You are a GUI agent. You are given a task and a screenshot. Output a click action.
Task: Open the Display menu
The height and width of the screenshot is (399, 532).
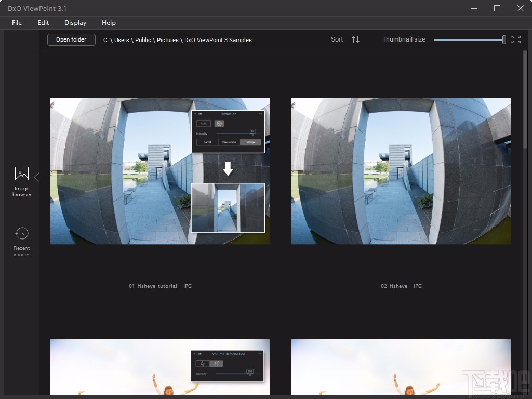click(x=75, y=23)
